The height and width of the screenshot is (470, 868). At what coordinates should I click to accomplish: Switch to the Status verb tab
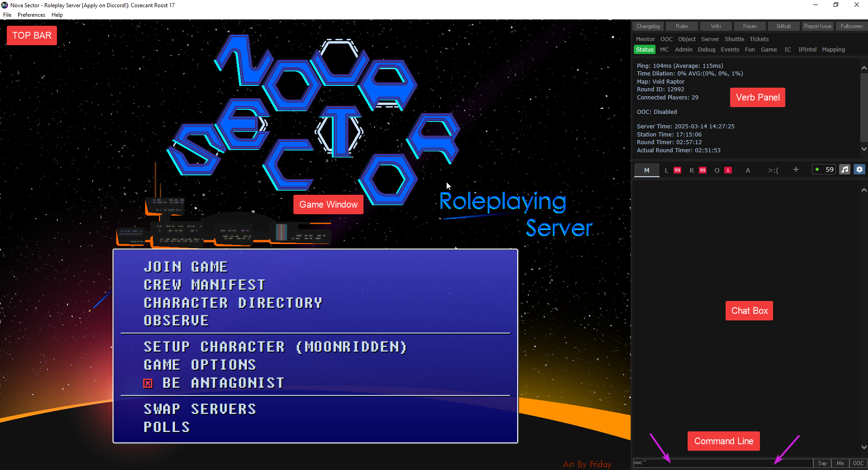click(x=645, y=50)
